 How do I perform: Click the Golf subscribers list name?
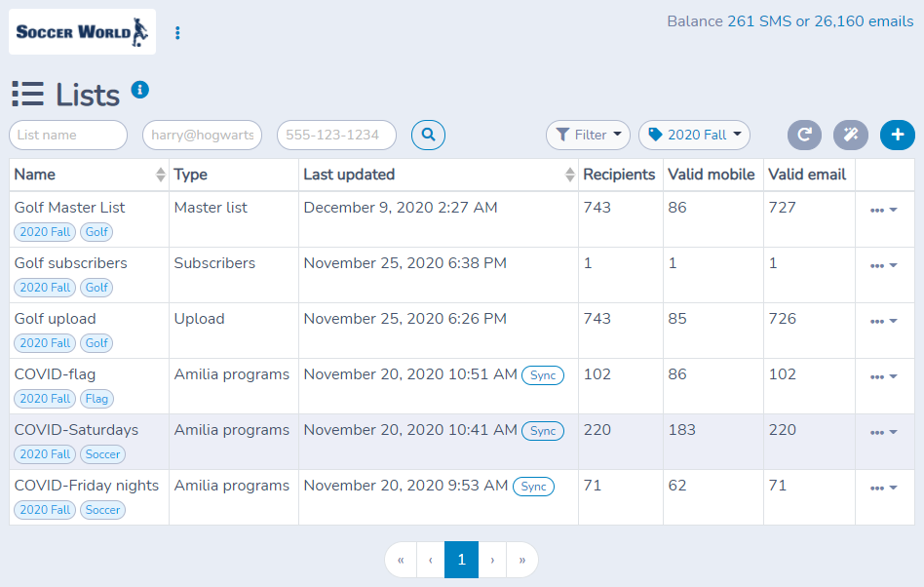[71, 263]
